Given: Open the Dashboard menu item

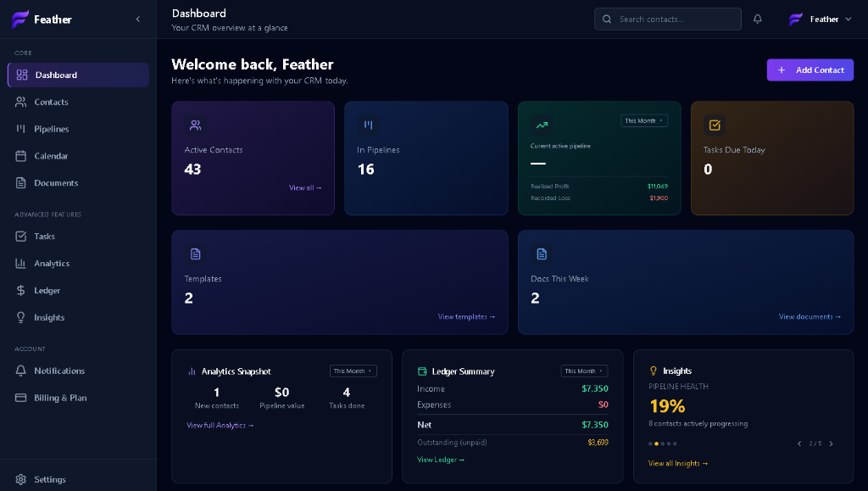Looking at the screenshot, I should 78,75.
